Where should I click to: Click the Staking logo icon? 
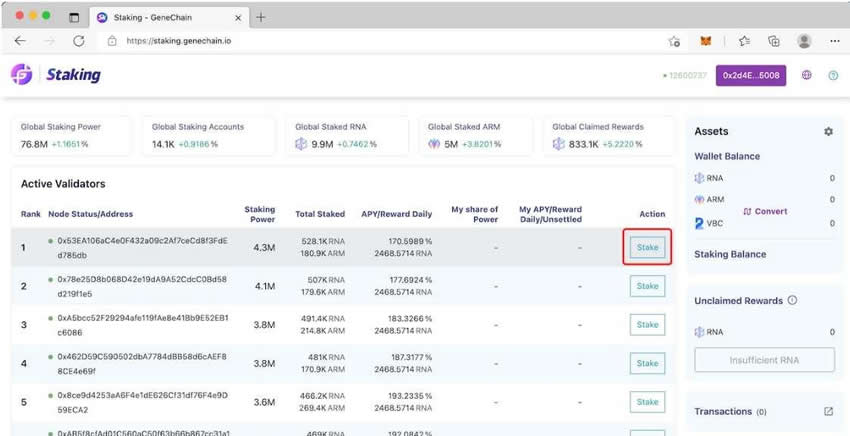[21, 75]
